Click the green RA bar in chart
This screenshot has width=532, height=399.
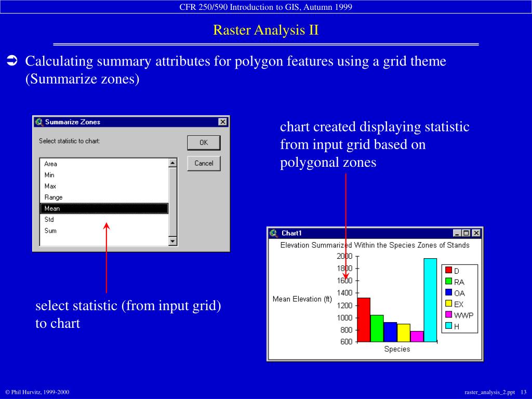377,328
